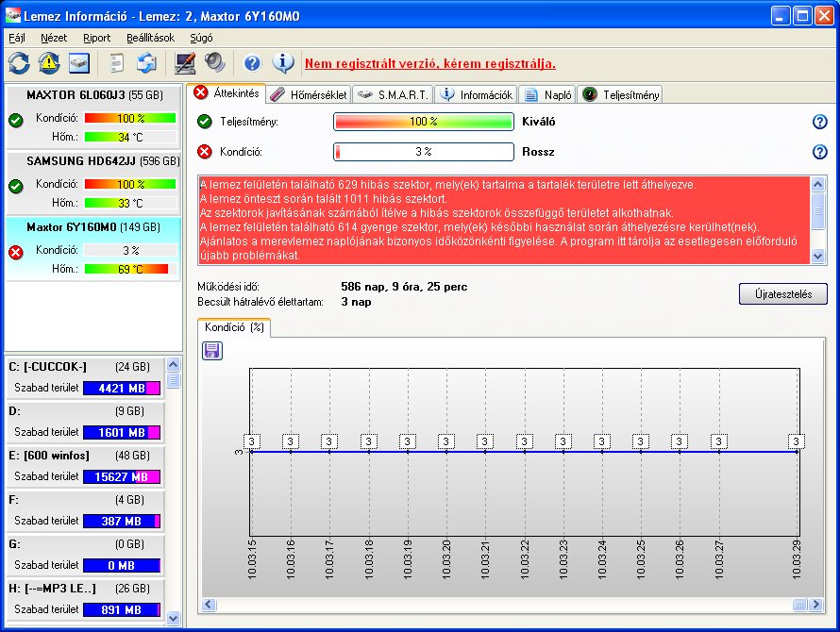This screenshot has width=840, height=632.
Task: Click the '3 nap' remaining lifetime value
Action: pos(356,302)
